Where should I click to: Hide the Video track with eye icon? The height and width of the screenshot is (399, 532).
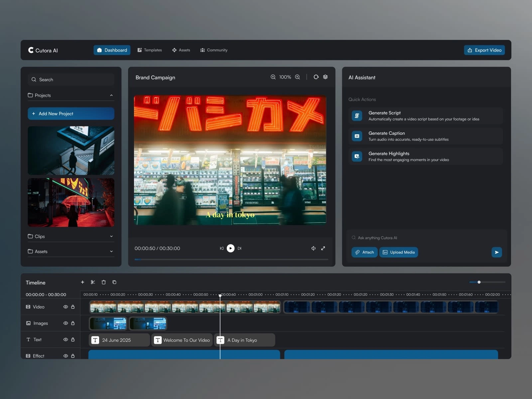coord(66,307)
